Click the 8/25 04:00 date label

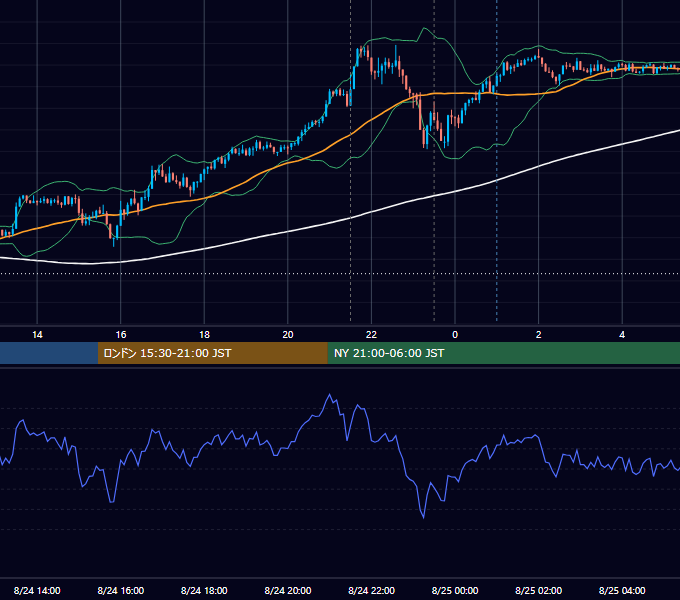tap(622, 590)
